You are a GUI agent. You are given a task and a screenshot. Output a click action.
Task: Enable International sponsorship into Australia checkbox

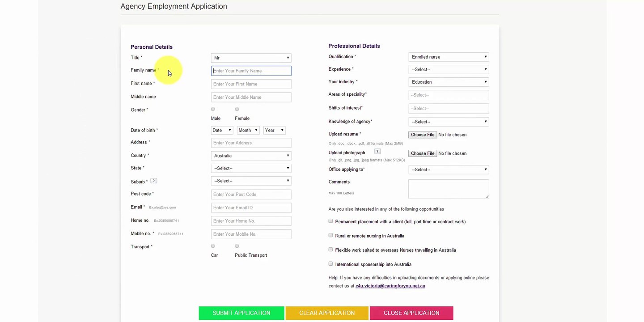click(x=330, y=264)
